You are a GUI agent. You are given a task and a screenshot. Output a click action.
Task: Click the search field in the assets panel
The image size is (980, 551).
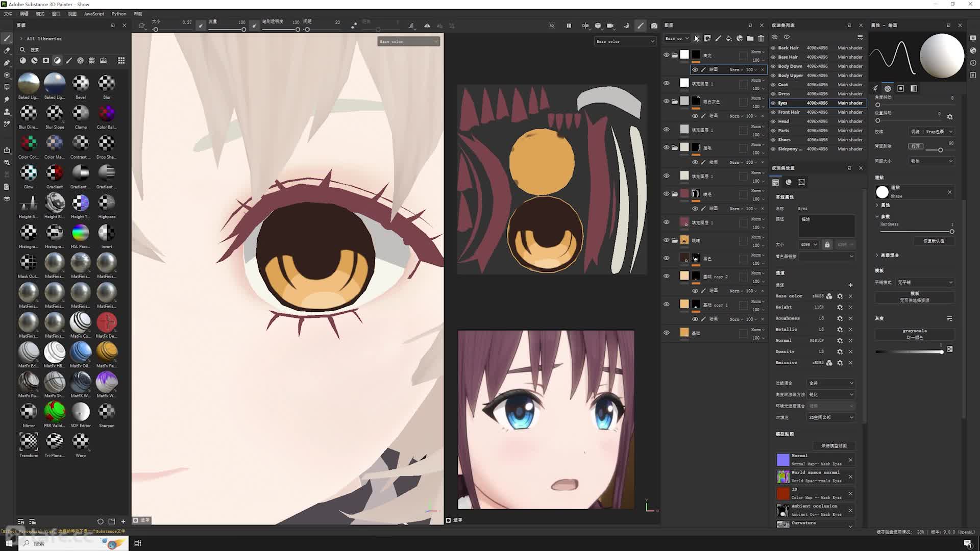(x=71, y=49)
